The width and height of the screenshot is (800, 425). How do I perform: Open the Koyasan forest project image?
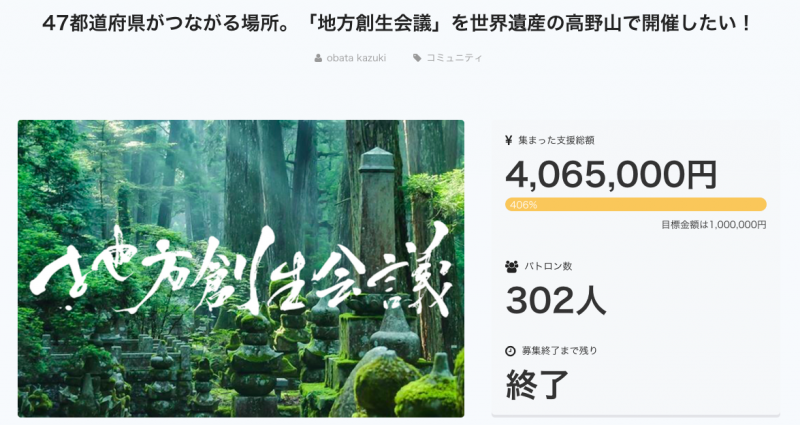pos(241,268)
